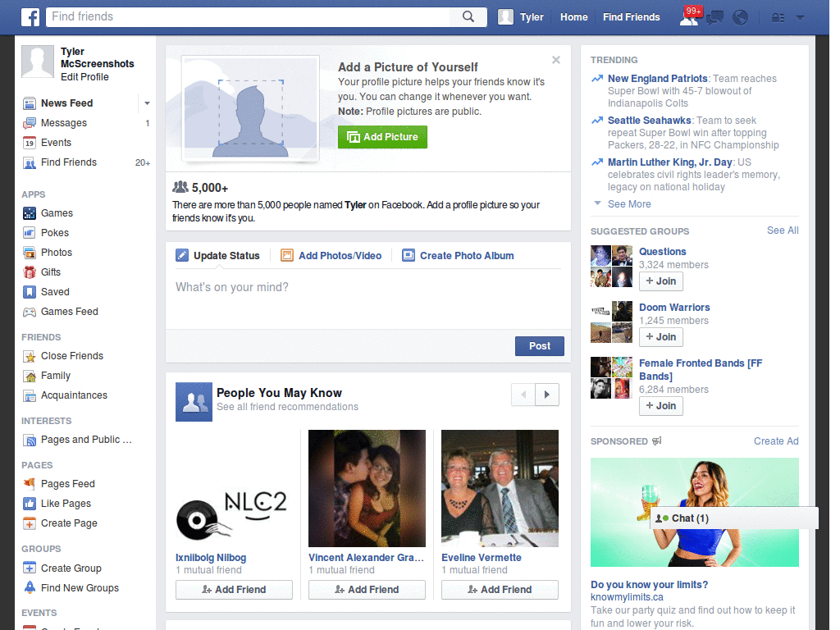Join the Questions group
The image size is (840, 630).
click(x=661, y=281)
